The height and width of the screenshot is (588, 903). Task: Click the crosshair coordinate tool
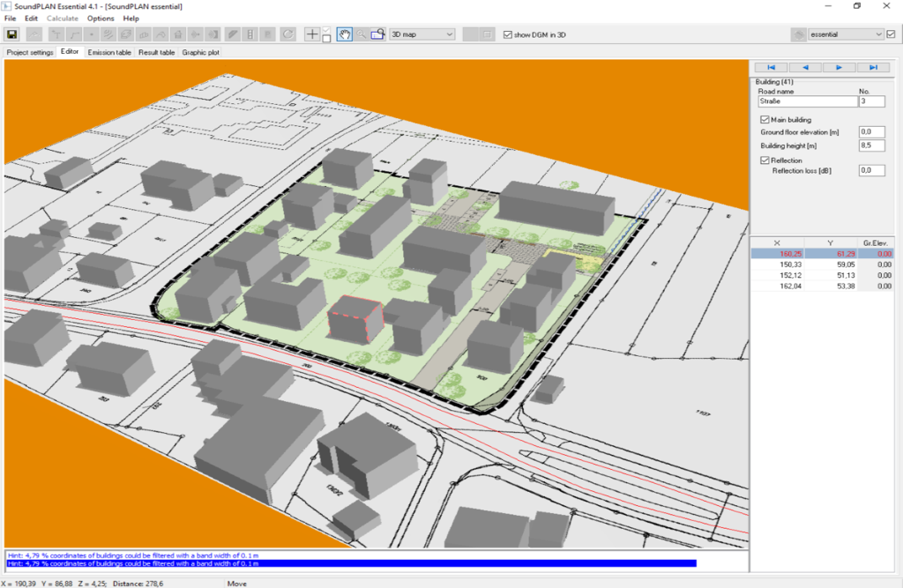tap(312, 34)
